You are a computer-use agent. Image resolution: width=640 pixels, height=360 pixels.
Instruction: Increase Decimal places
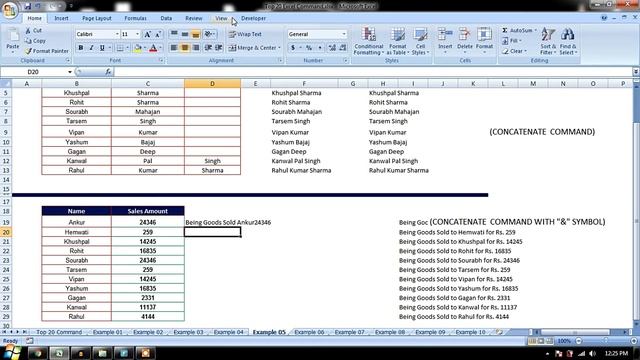[x=332, y=48]
